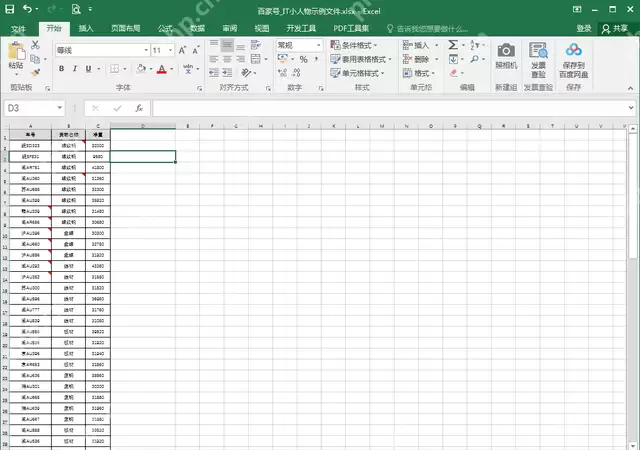The height and width of the screenshot is (450, 640).
Task: Toggle bold formatting
Action: click(x=61, y=69)
